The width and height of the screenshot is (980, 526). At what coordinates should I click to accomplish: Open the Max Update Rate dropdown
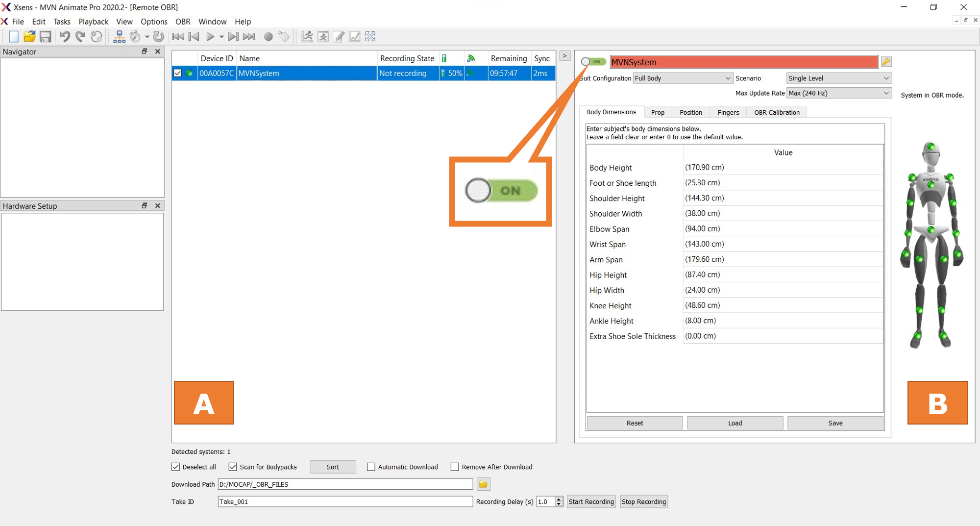tap(838, 93)
